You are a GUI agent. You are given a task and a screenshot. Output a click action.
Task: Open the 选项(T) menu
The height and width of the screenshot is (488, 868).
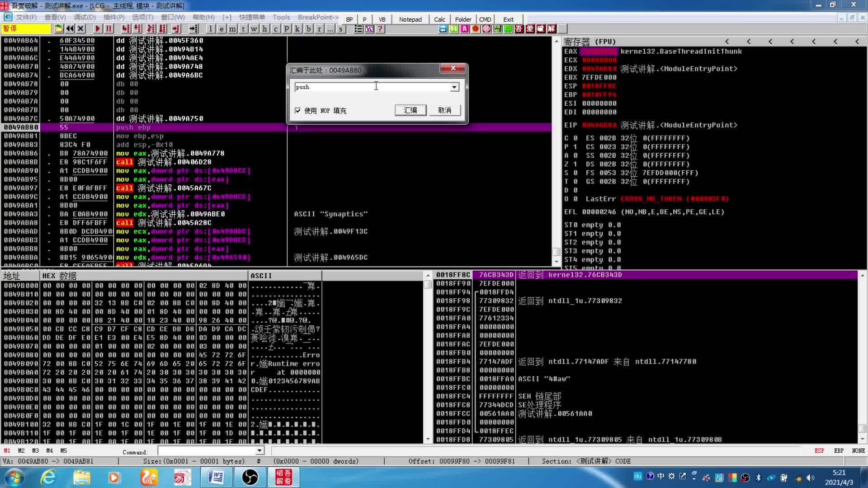[x=143, y=17]
